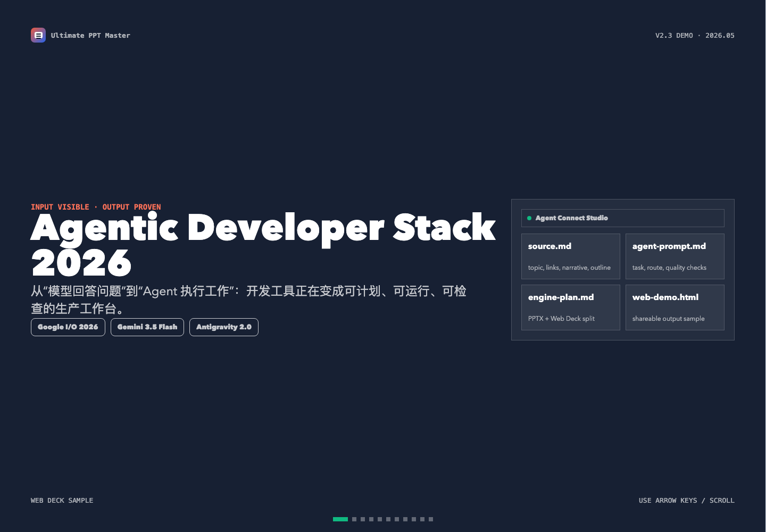Jump to the last slide dot

point(431,519)
